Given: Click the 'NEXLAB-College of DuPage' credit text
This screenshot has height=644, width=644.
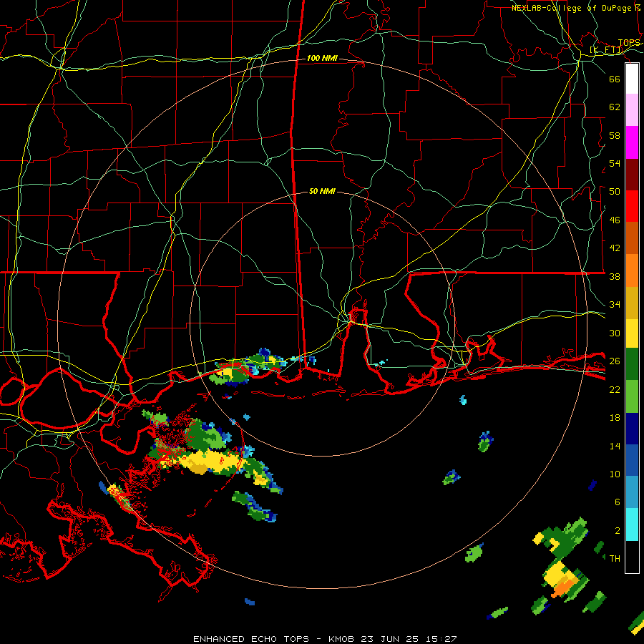Looking at the screenshot, I should click(572, 8).
